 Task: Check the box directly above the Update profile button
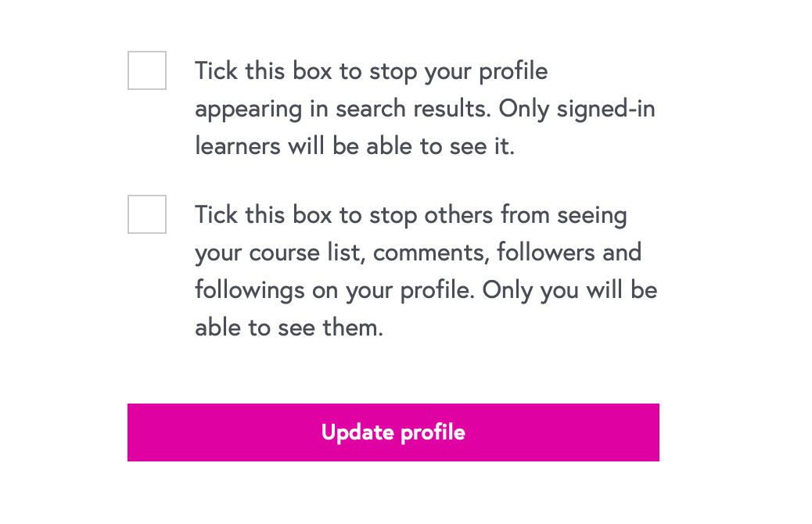147,214
